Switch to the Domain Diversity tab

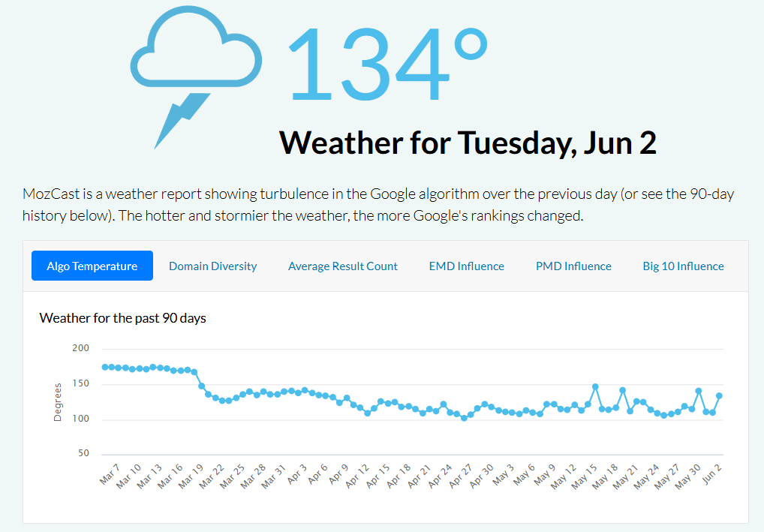coord(213,266)
